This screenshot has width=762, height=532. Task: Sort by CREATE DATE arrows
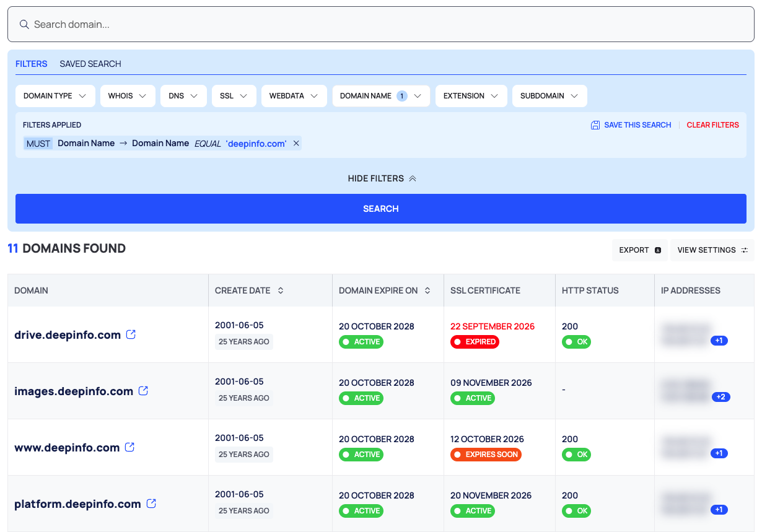tap(281, 290)
